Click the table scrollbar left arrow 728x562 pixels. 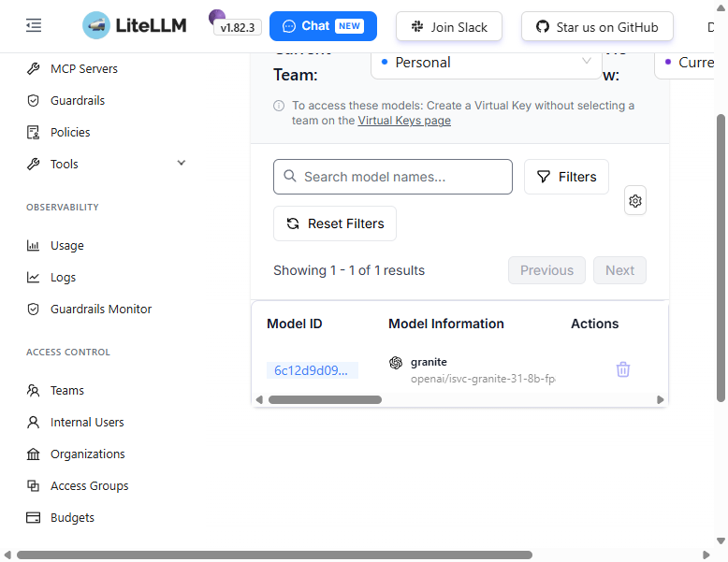coord(259,400)
